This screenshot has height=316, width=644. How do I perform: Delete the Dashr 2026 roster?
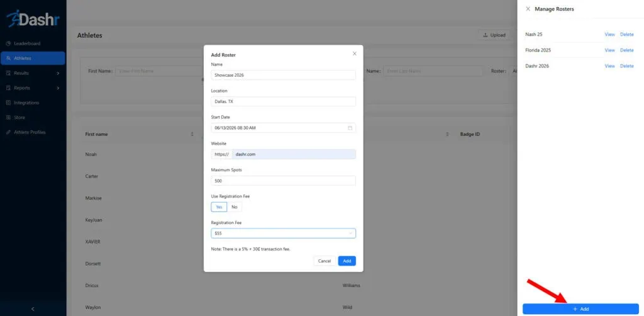point(626,66)
